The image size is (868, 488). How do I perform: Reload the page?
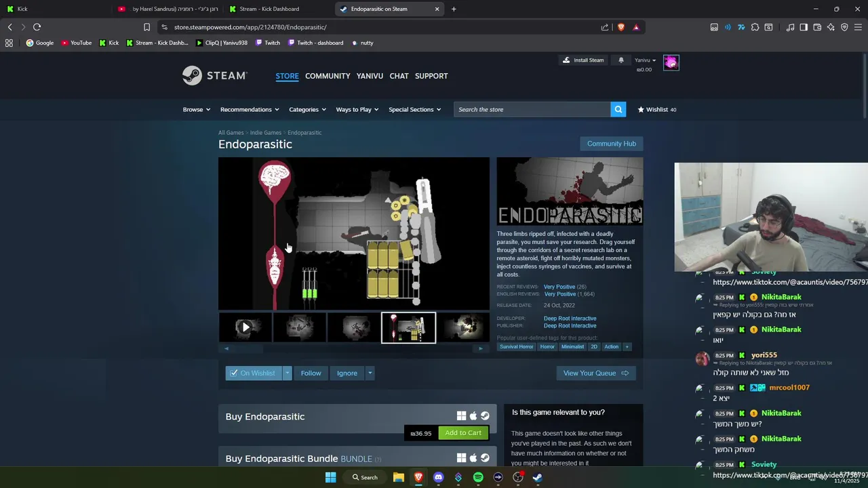point(37,27)
